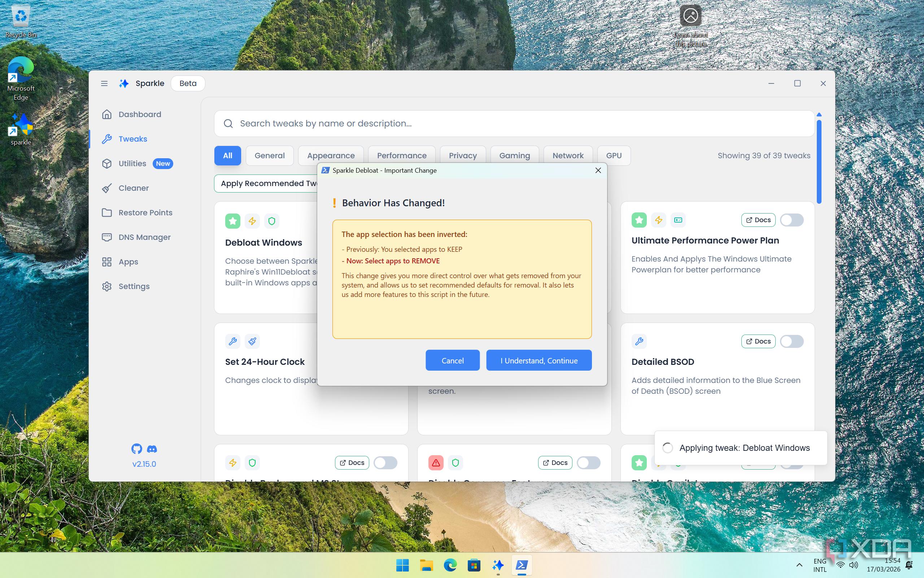
Task: Click green star icon on Debloat Windows card
Action: click(x=232, y=221)
